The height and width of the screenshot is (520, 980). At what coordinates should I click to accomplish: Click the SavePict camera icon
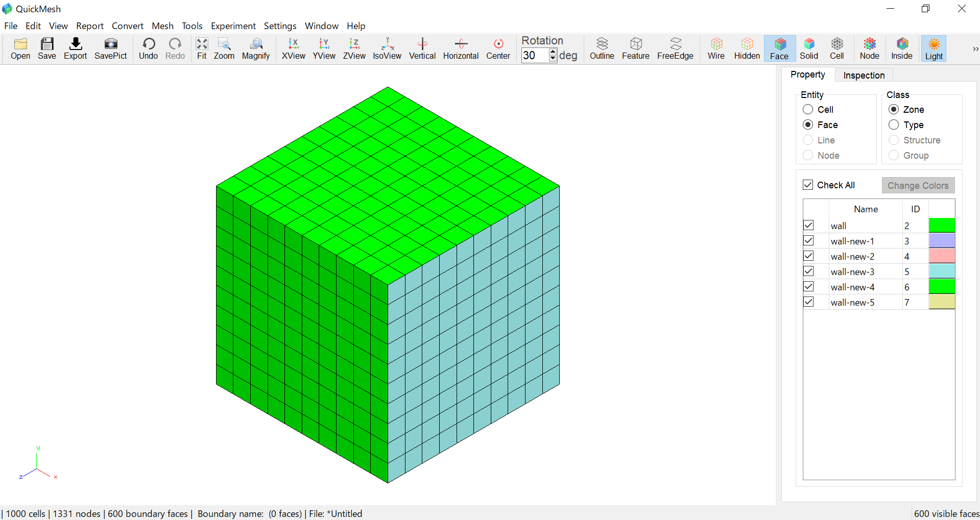point(111,49)
